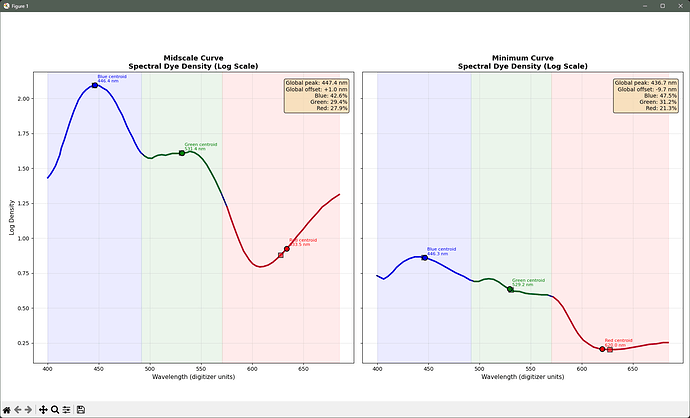Click the "Blue centroid 446.3 nm" annotation
Viewport: 690px width, 418px height.
[x=441, y=251]
